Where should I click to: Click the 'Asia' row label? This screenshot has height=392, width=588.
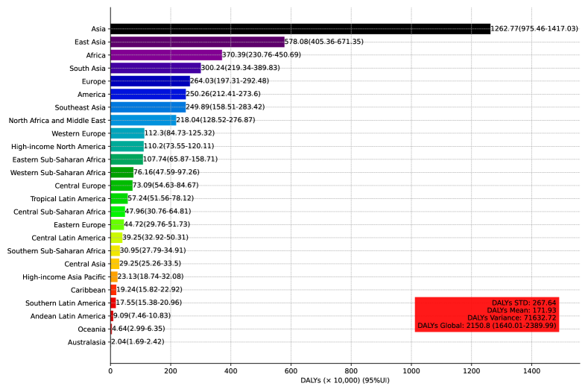coord(98,29)
